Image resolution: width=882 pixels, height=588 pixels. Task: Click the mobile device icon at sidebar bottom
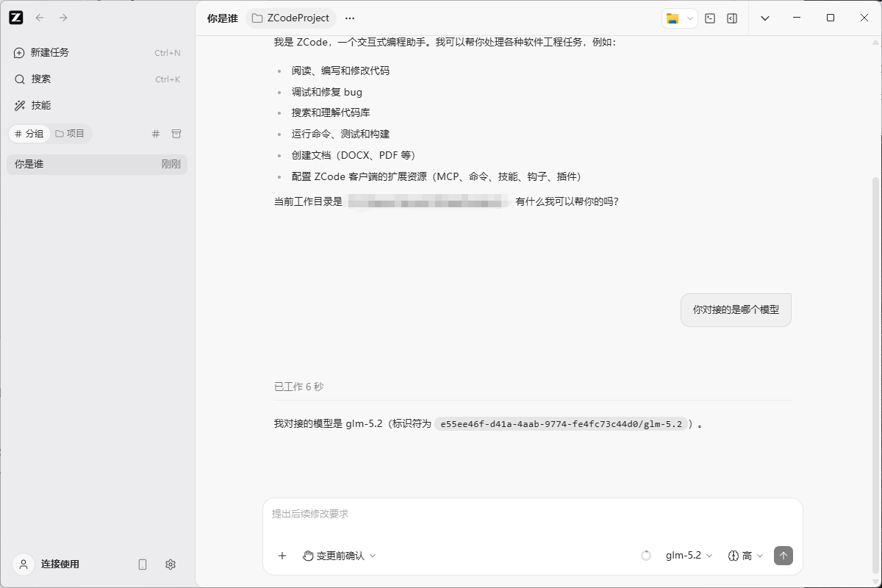[143, 564]
